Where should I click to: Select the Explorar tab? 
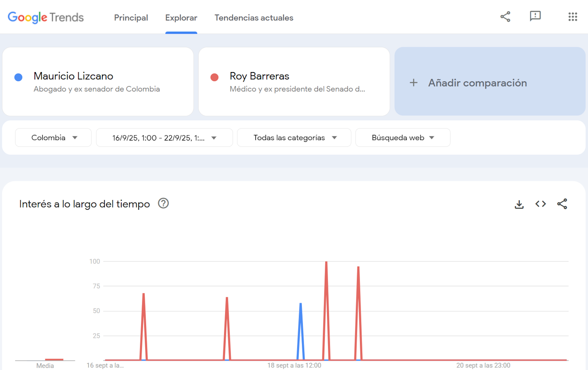[x=181, y=18]
